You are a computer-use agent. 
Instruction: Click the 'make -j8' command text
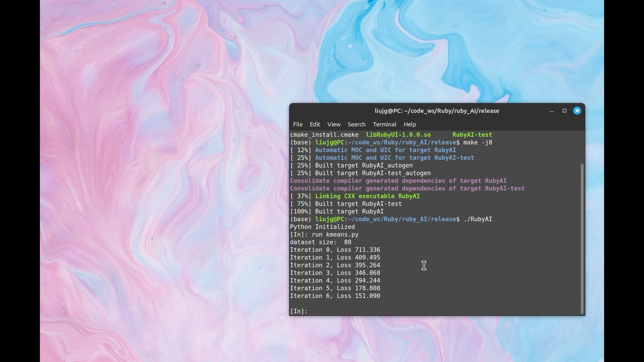pyautogui.click(x=477, y=143)
